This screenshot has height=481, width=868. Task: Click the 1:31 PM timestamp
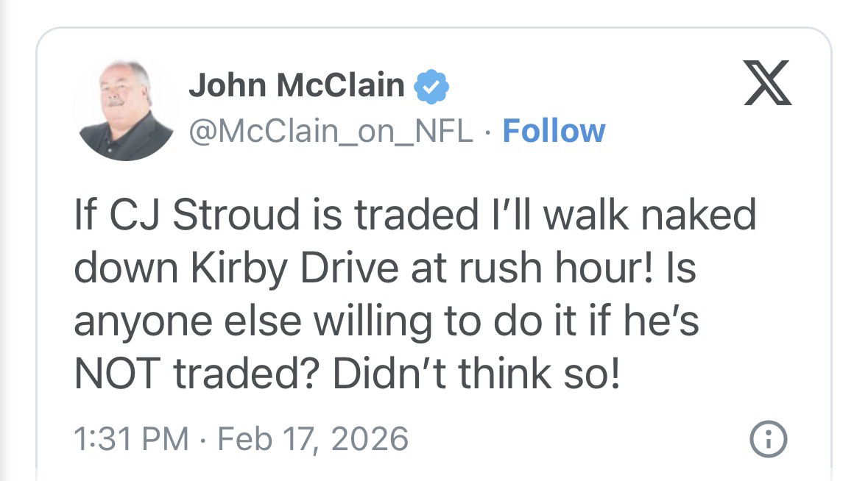point(131,439)
